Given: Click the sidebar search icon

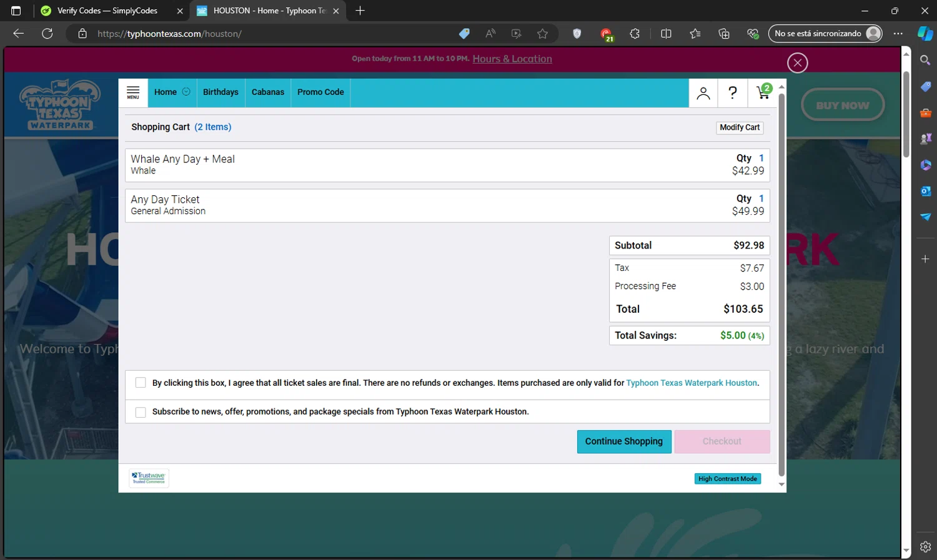Looking at the screenshot, I should [x=925, y=60].
